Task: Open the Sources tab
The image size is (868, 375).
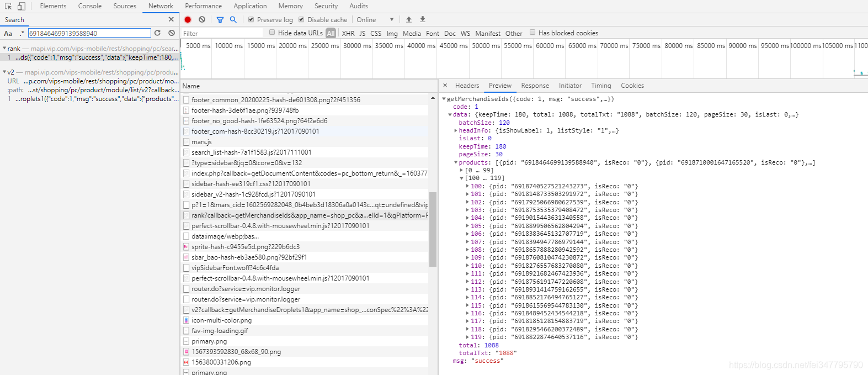Action: pos(125,6)
